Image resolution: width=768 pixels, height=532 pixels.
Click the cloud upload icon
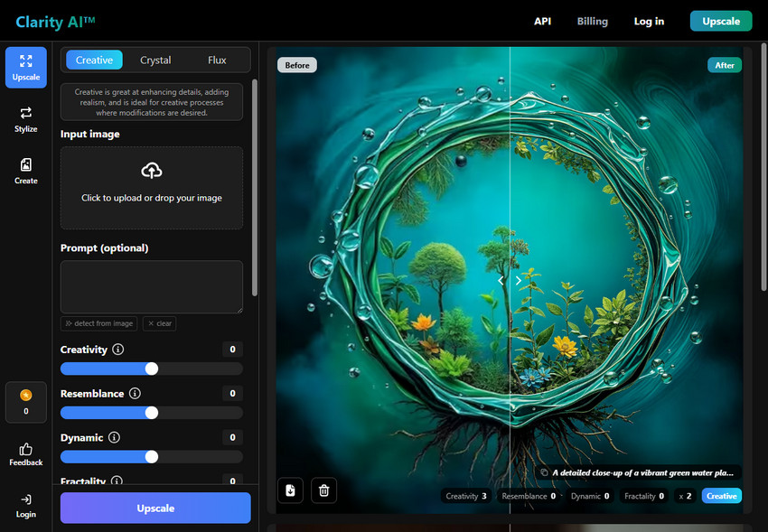click(152, 171)
